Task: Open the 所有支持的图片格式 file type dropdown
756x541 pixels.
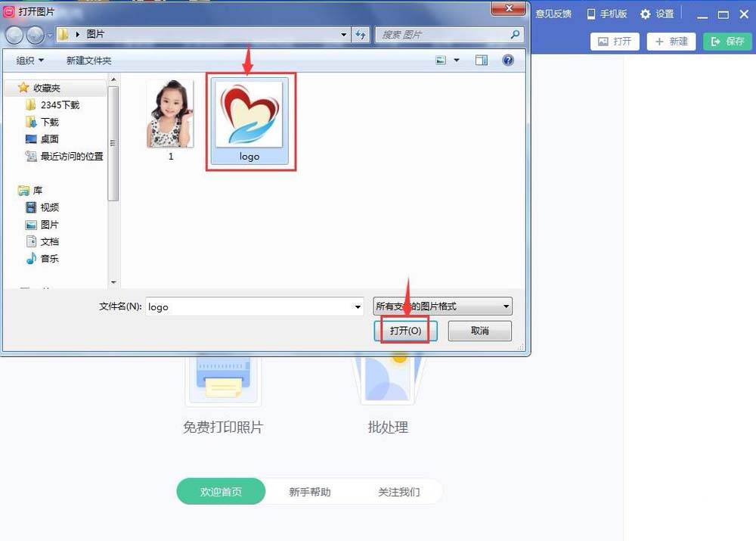Action: (442, 306)
